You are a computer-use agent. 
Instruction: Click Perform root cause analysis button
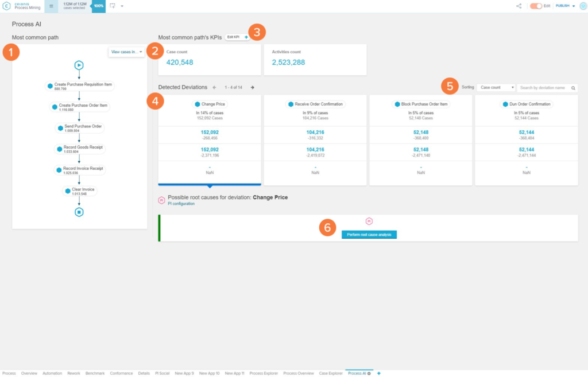369,235
